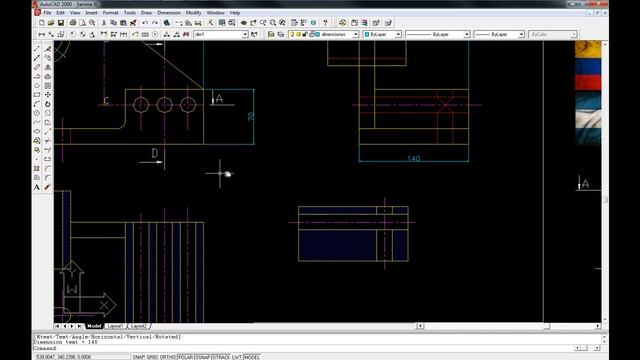Click the first-tab navigation arrow

[57, 326]
